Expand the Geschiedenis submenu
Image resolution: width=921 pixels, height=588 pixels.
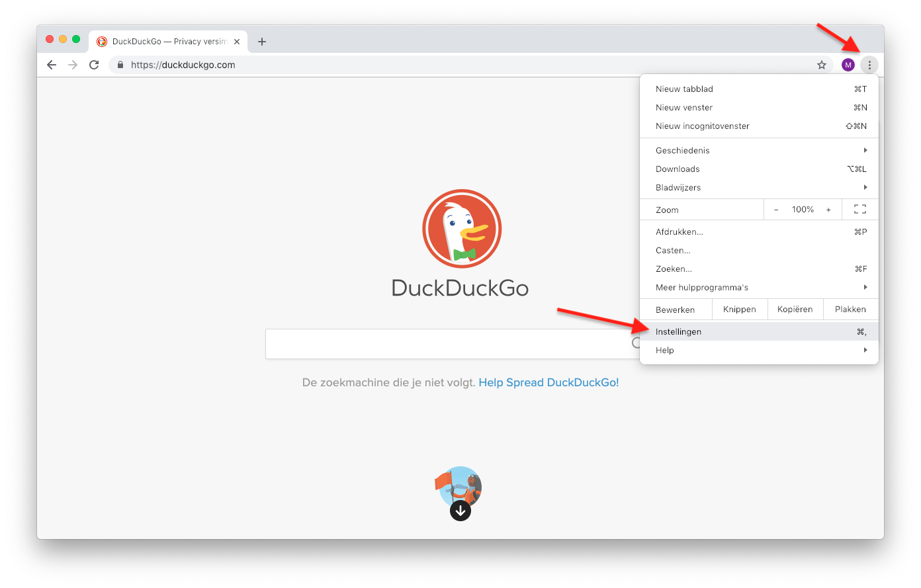(759, 150)
